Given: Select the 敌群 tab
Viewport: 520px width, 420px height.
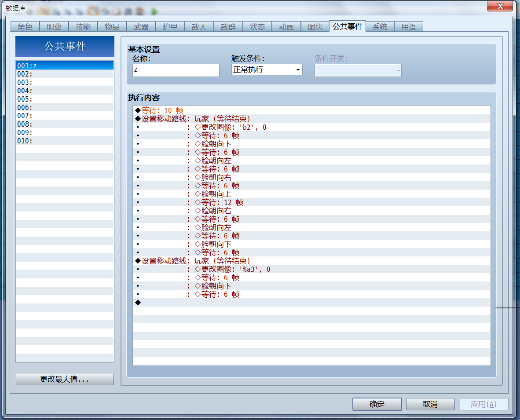Looking at the screenshot, I should coord(228,26).
